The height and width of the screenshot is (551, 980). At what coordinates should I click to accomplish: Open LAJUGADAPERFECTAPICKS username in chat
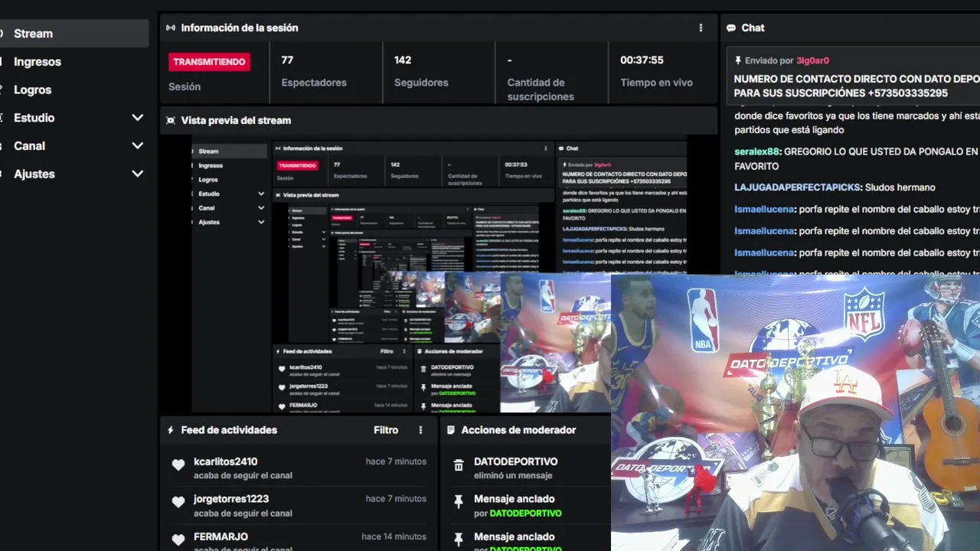(x=798, y=187)
